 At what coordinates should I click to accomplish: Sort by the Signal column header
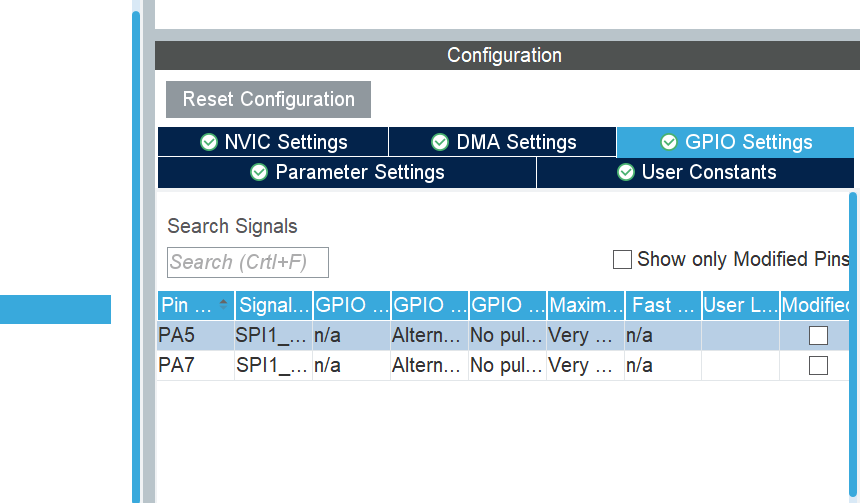click(274, 305)
